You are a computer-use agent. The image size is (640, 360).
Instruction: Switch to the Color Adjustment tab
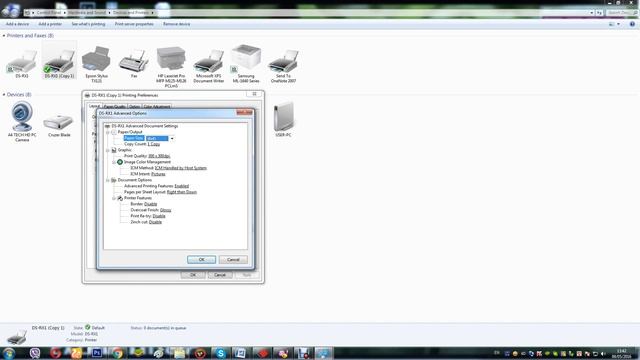(x=157, y=107)
